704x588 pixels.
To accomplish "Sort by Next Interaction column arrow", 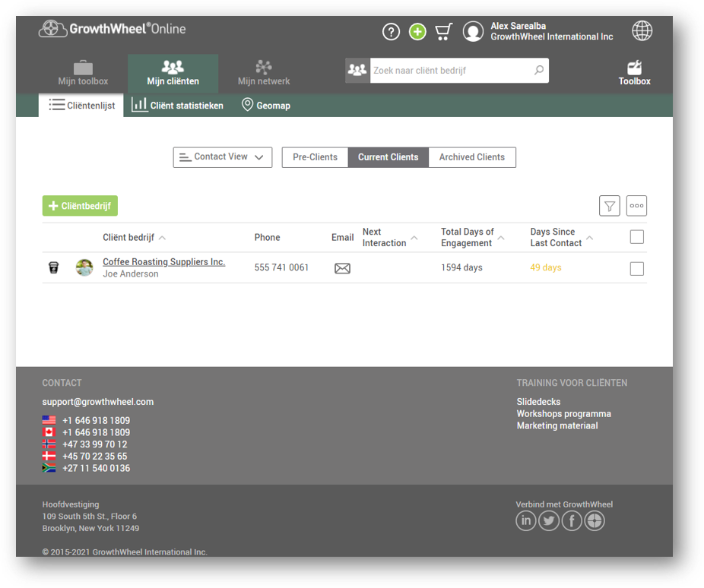I will [x=414, y=238].
